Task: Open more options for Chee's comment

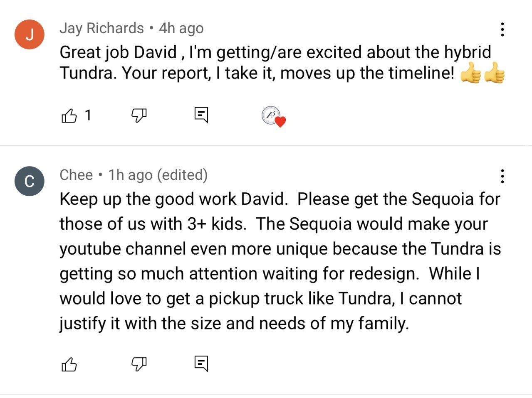Action: click(502, 176)
